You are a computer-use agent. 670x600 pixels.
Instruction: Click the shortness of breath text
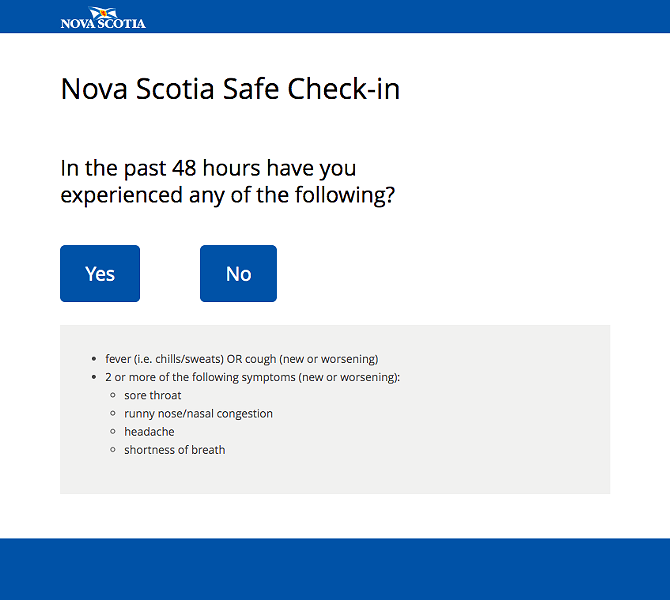click(174, 450)
